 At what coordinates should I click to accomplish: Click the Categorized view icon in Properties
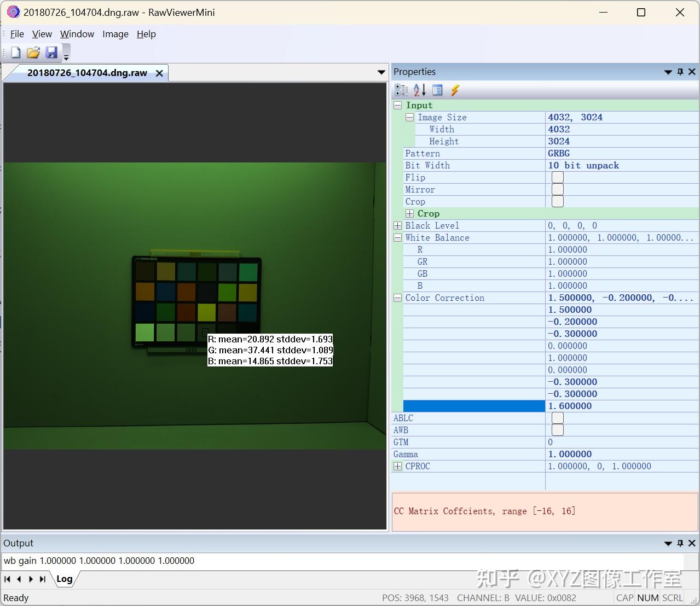[x=401, y=90]
